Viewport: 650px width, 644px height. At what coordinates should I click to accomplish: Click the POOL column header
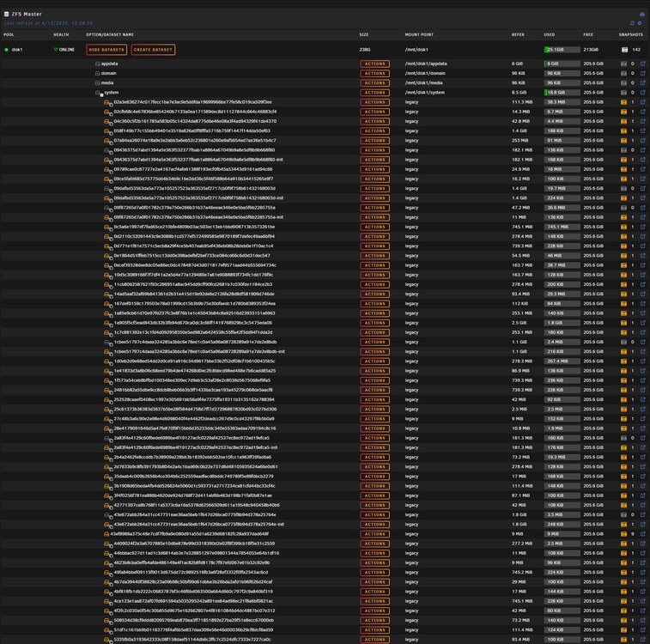[9, 35]
